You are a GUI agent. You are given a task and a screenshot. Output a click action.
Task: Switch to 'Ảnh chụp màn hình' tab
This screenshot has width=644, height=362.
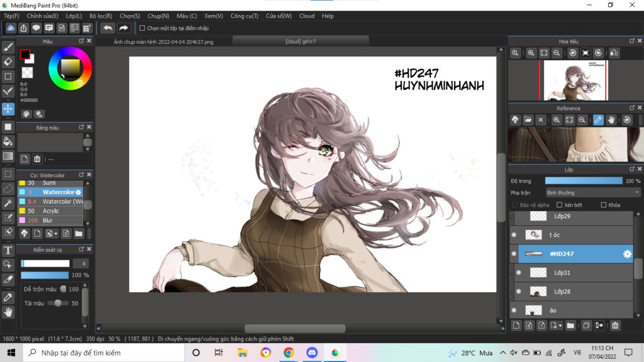(164, 42)
